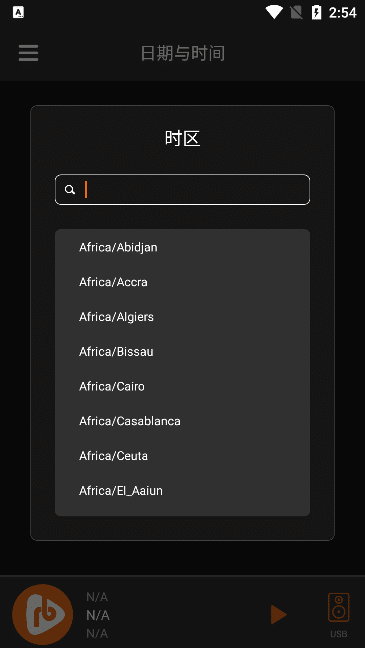The image size is (365, 648).
Task: Pick the Africa/Casablanca entry
Action: [182, 421]
